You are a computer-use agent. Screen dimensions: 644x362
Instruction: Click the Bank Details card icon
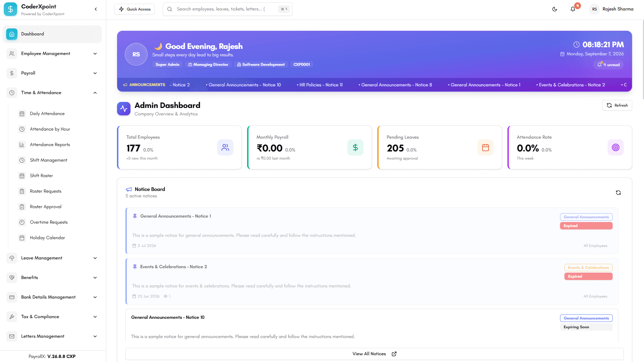coord(12,297)
